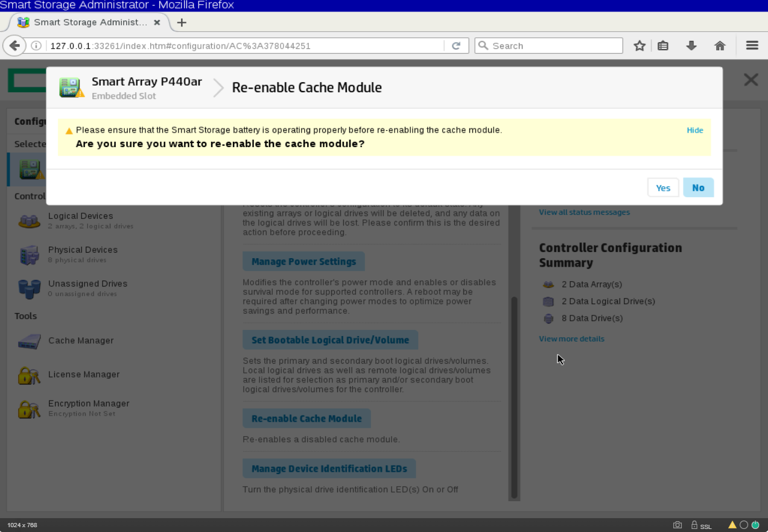Confirm re-enabling cache with Yes button
This screenshot has width=768, height=532.
[x=663, y=188]
